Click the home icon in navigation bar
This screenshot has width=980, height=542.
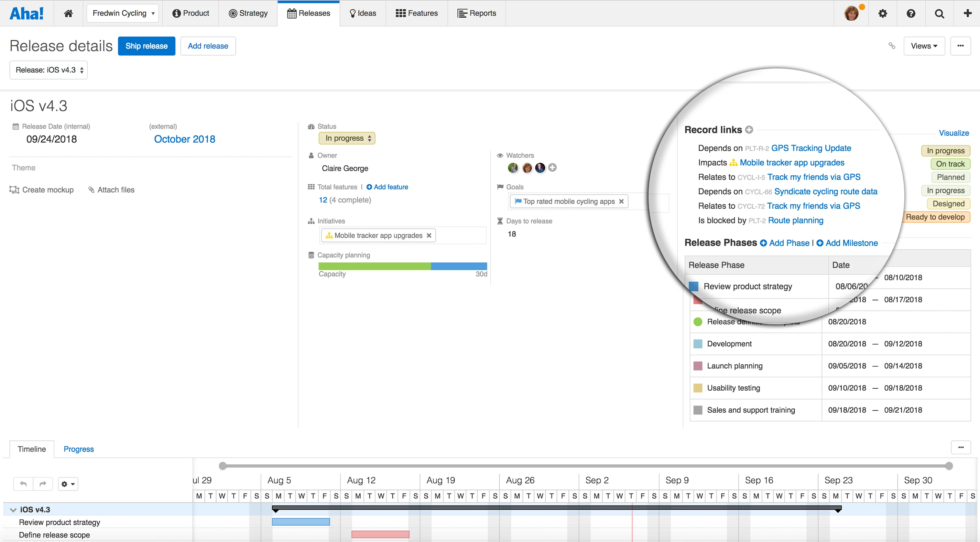(x=68, y=13)
